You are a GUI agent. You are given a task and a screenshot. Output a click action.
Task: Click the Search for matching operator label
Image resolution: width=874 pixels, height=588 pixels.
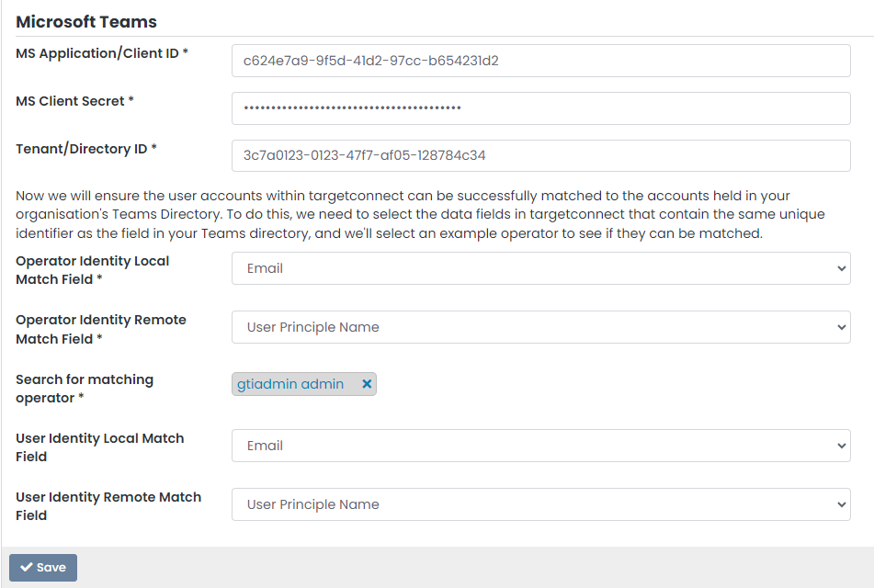tap(84, 389)
